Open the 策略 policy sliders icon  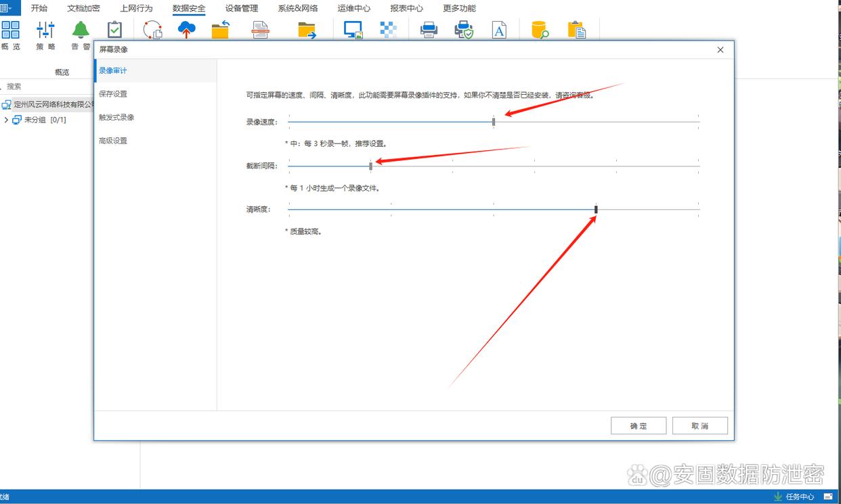coord(45,30)
